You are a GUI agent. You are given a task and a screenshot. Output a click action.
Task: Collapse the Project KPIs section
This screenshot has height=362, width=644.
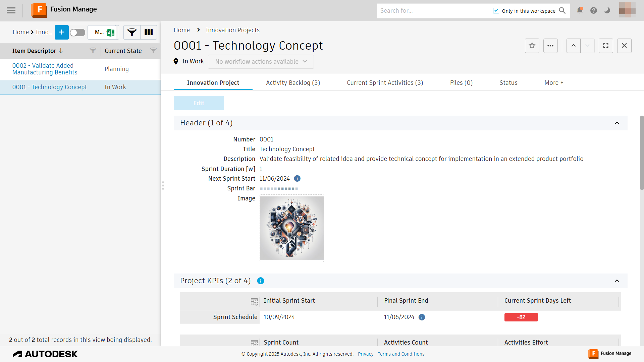pyautogui.click(x=617, y=281)
